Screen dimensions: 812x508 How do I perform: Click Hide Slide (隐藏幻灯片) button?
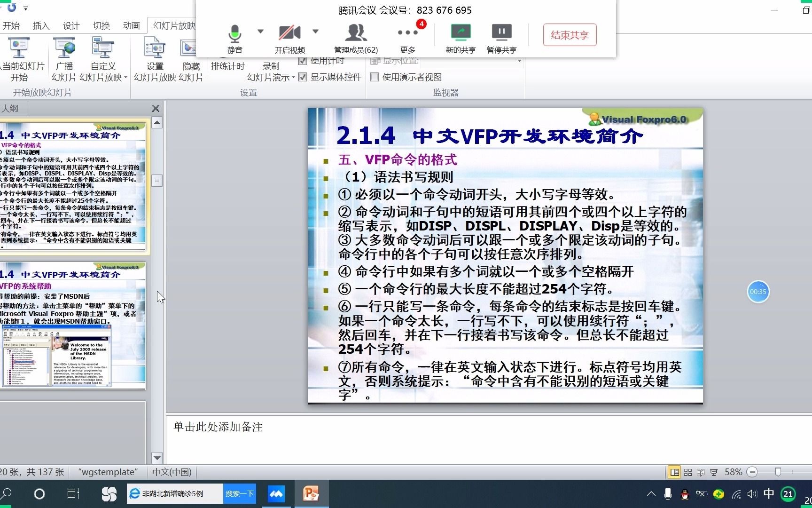[191, 60]
